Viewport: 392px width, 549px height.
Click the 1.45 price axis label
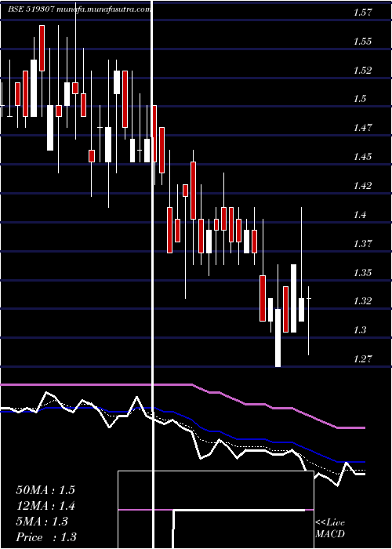[362, 157]
